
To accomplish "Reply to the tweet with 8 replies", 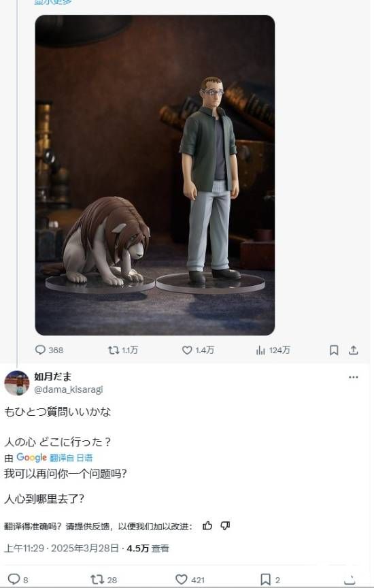I will [x=14, y=579].
